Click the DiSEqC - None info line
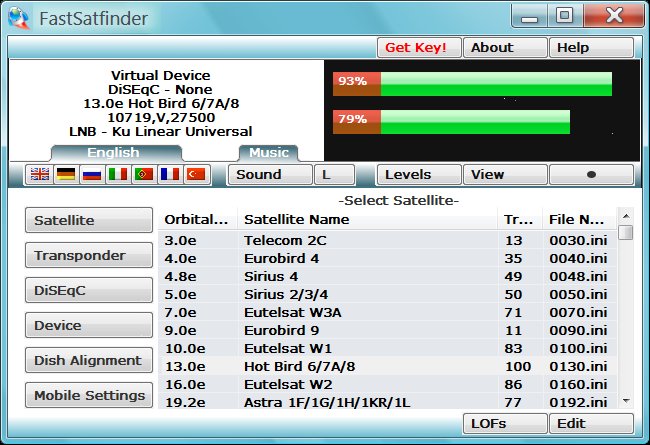Viewport: 650px width, 445px height. click(x=160, y=90)
